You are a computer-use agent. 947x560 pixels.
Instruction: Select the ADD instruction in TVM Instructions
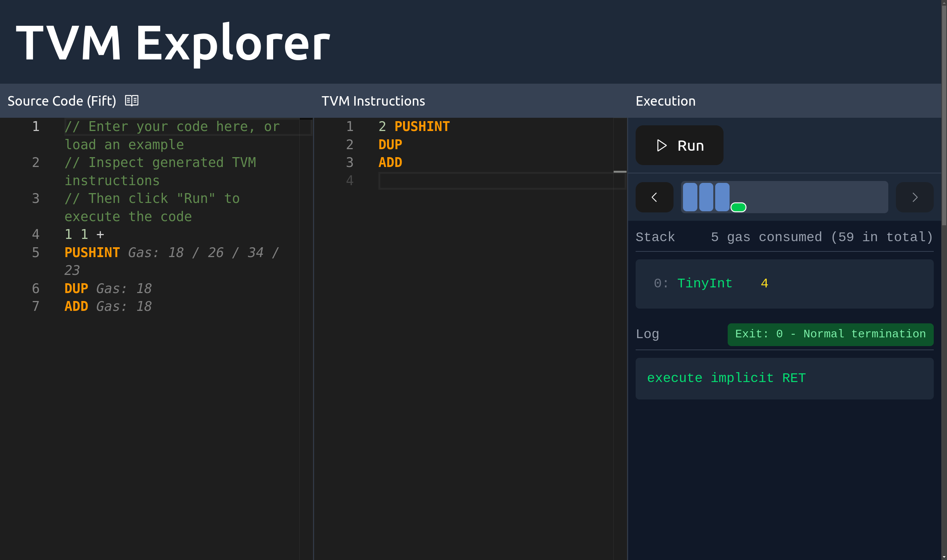[x=390, y=162]
